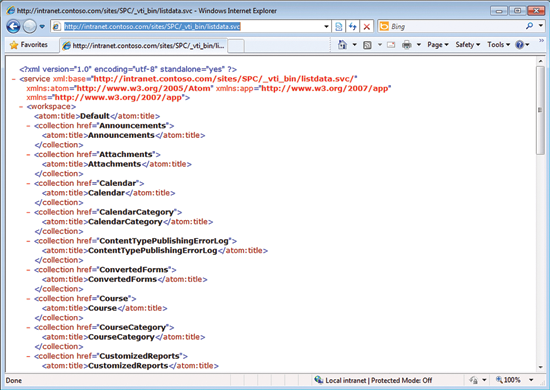Open the feeds dropdown arrow
550x390 pixels.
[380, 45]
